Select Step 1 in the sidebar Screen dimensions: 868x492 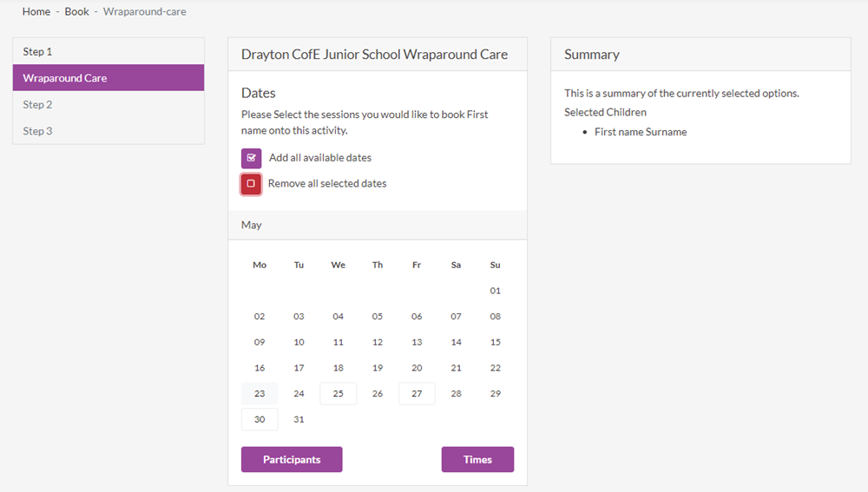tap(108, 51)
